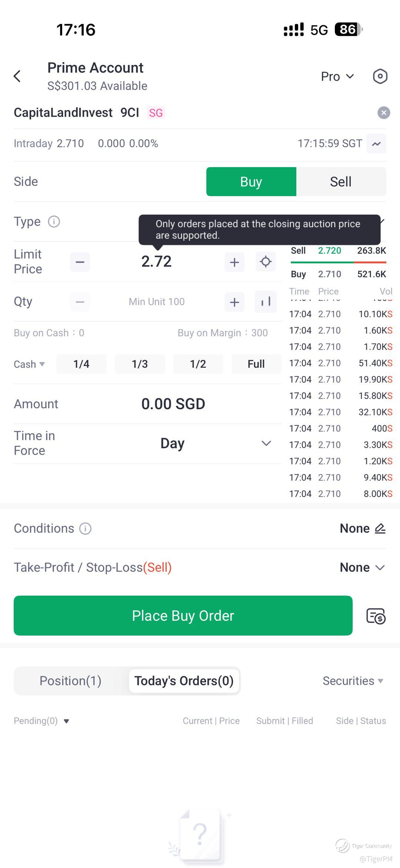Open the intraday chart icon
This screenshot has width=400, height=868.
(x=376, y=144)
